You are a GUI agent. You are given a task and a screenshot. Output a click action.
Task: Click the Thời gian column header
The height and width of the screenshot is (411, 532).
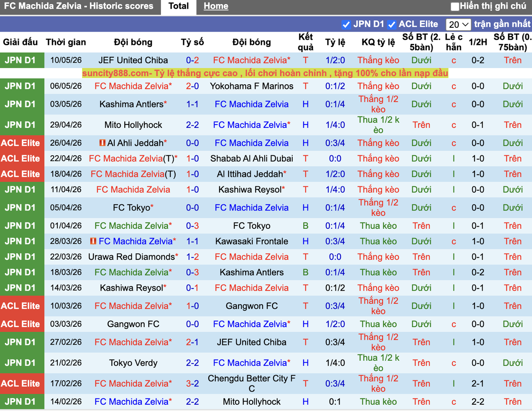[66, 42]
